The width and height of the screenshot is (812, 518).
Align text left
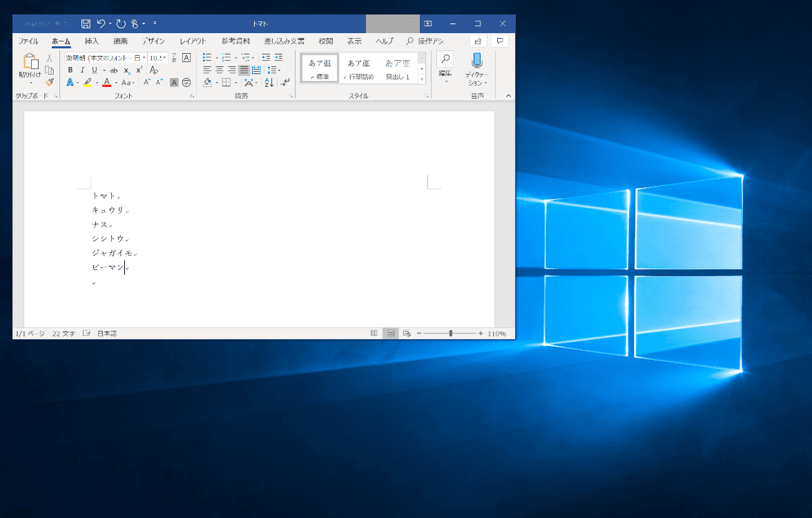207,70
